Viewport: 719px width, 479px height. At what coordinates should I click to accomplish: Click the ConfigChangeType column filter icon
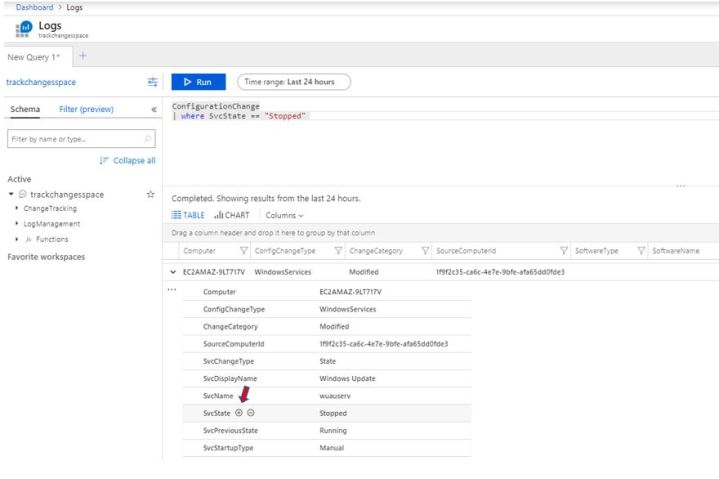click(x=338, y=250)
